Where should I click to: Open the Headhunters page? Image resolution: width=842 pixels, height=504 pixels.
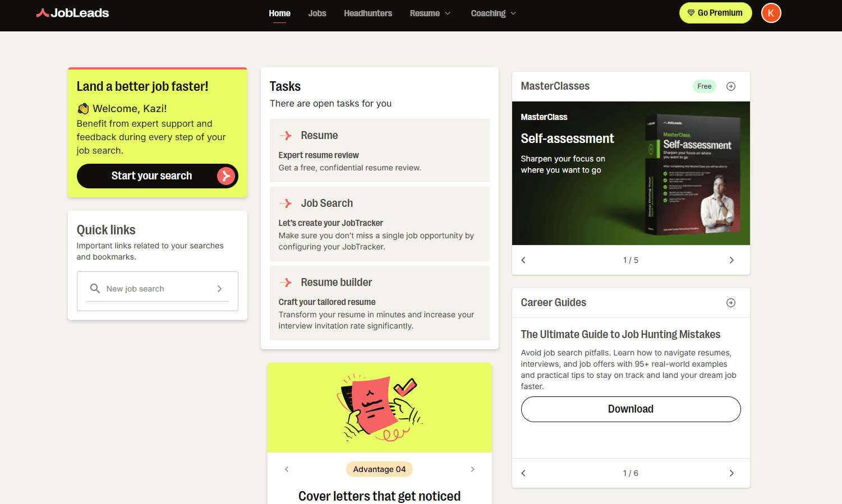(368, 13)
